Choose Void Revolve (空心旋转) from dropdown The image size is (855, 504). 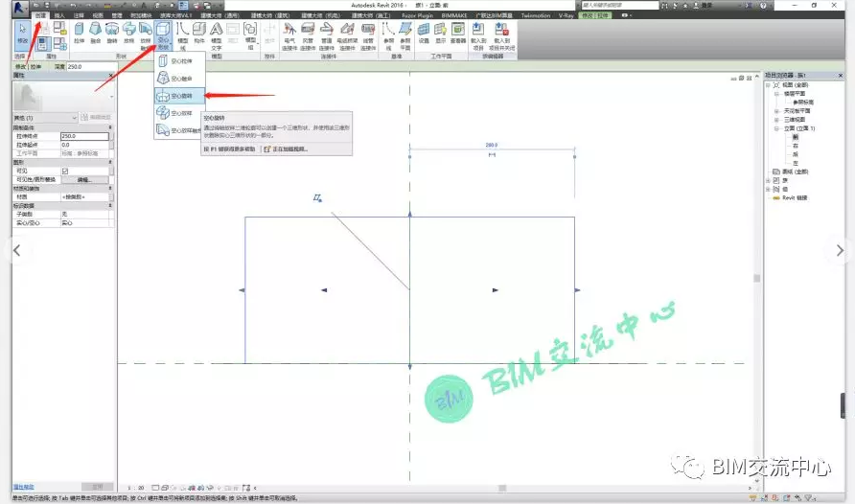[179, 96]
